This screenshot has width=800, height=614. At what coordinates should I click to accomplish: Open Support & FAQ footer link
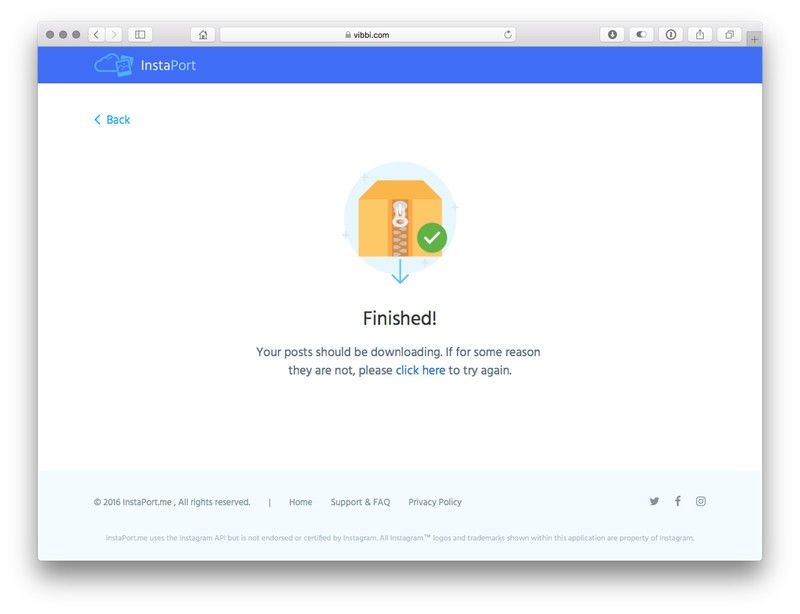pos(360,502)
